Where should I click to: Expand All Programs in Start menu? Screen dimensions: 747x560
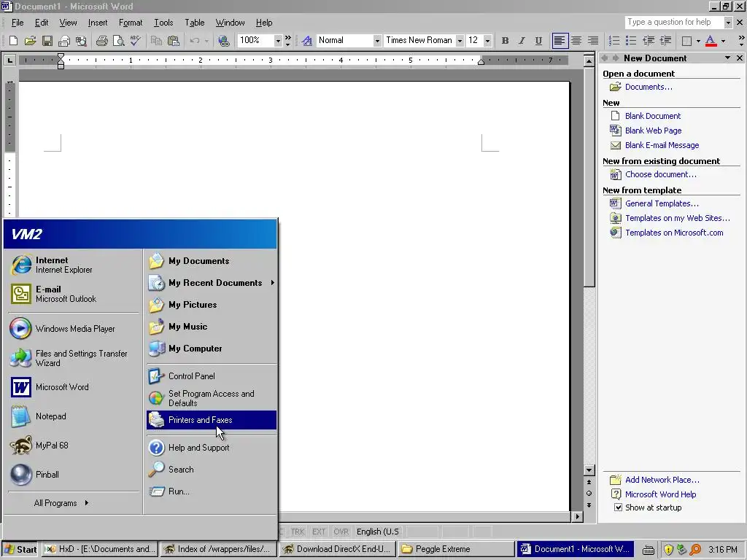click(61, 503)
